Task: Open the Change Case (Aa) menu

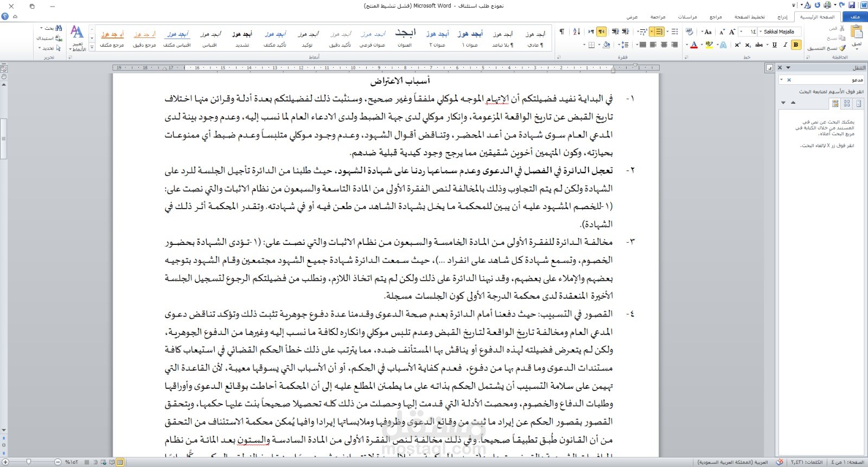Action: point(707,32)
